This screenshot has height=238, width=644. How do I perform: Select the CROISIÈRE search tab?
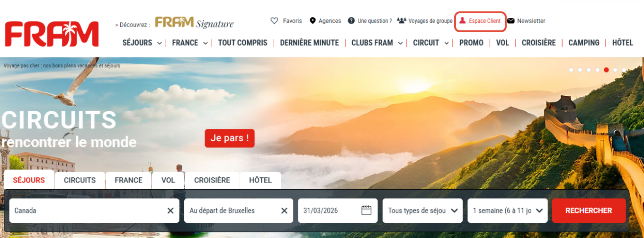212,180
